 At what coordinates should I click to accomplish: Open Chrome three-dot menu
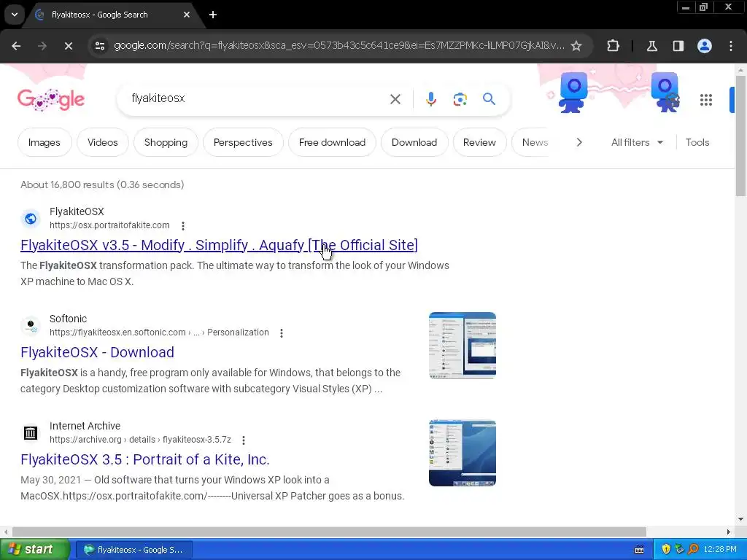point(731,46)
